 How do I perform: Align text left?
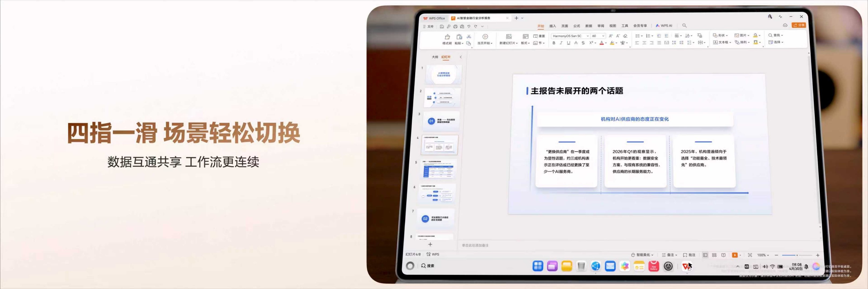pyautogui.click(x=637, y=43)
